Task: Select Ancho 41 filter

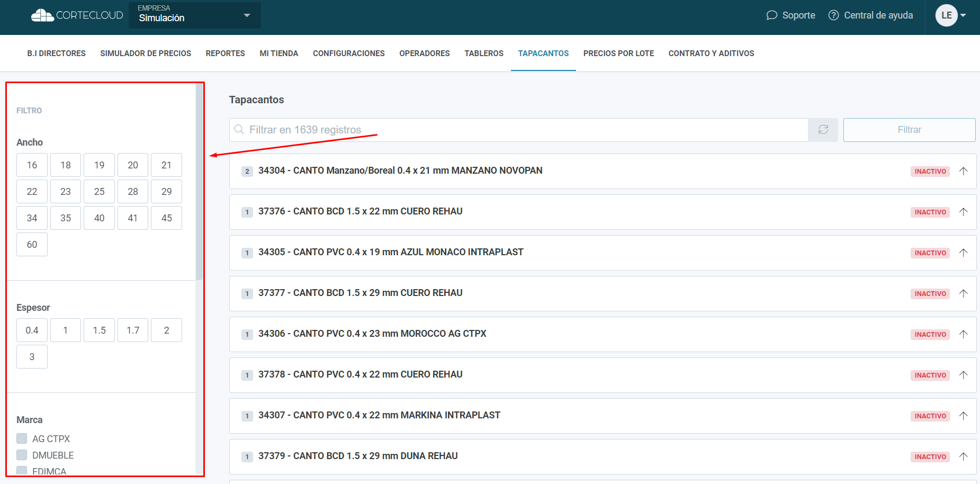Action: pos(133,218)
